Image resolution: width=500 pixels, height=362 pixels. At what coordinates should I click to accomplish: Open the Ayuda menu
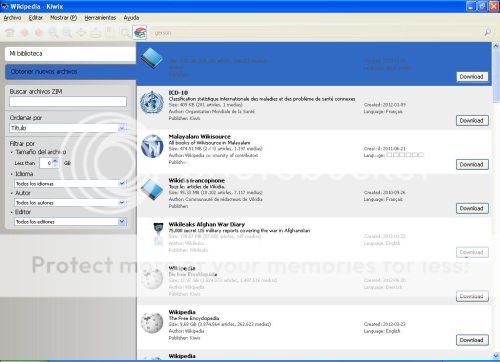(131, 18)
